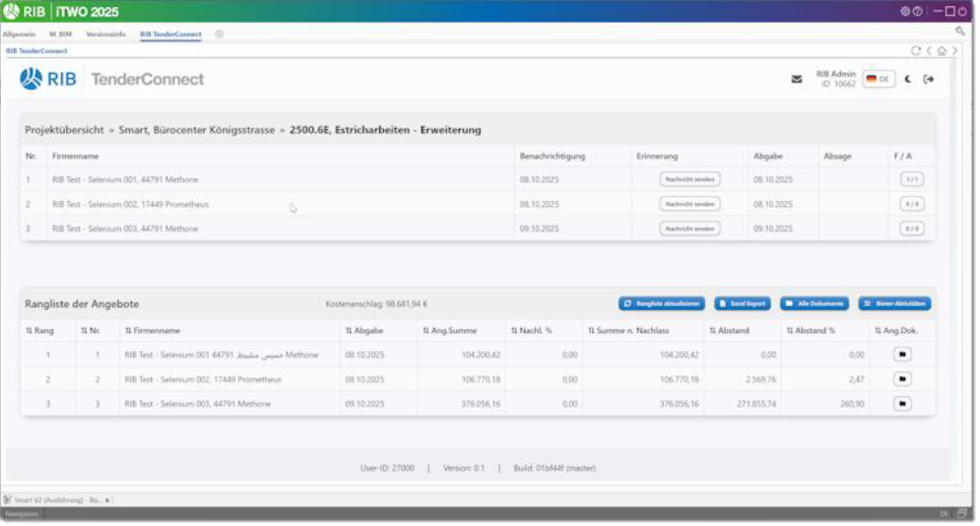Click the logout icon beside the moon
Viewport: 980px width, 526px height.
(x=928, y=80)
